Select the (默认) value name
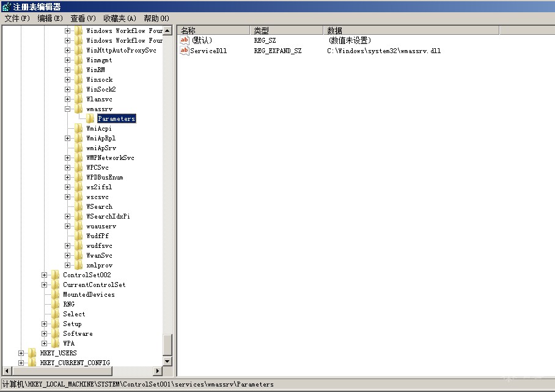Screen dimensions: 555x392 point(202,40)
